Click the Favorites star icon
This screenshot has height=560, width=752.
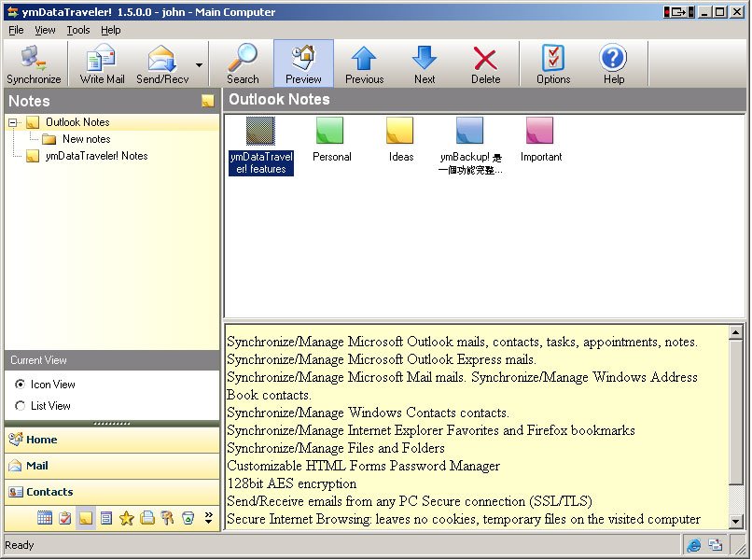[127, 518]
